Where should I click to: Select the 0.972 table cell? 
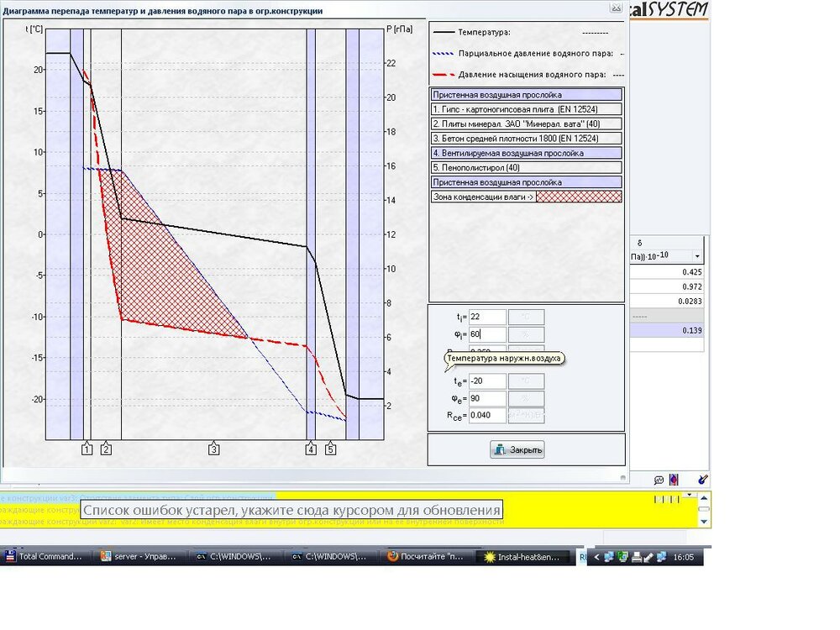tap(667, 286)
